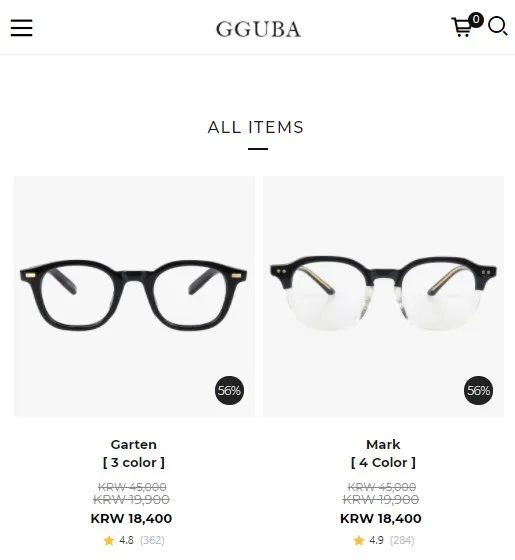Click the Garten rating star icon
Screen dimensions: 515x560
click(109, 540)
